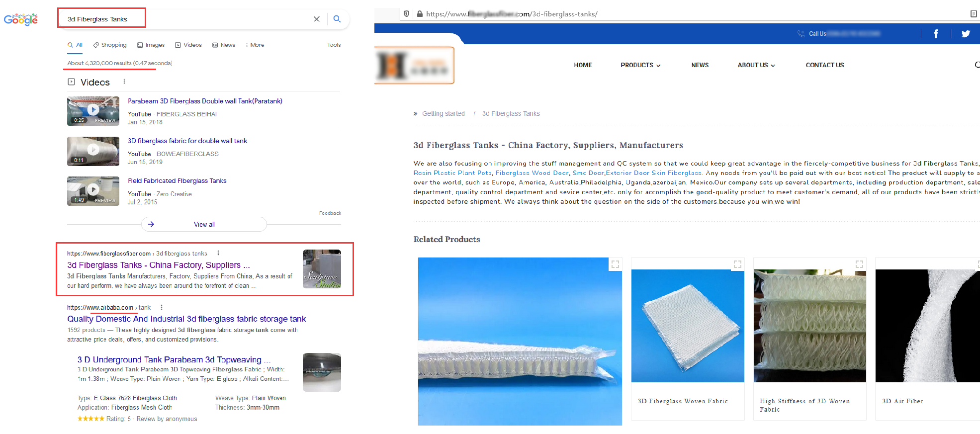Open the Alibaba 3d fiberglass storage tank result

click(x=186, y=319)
